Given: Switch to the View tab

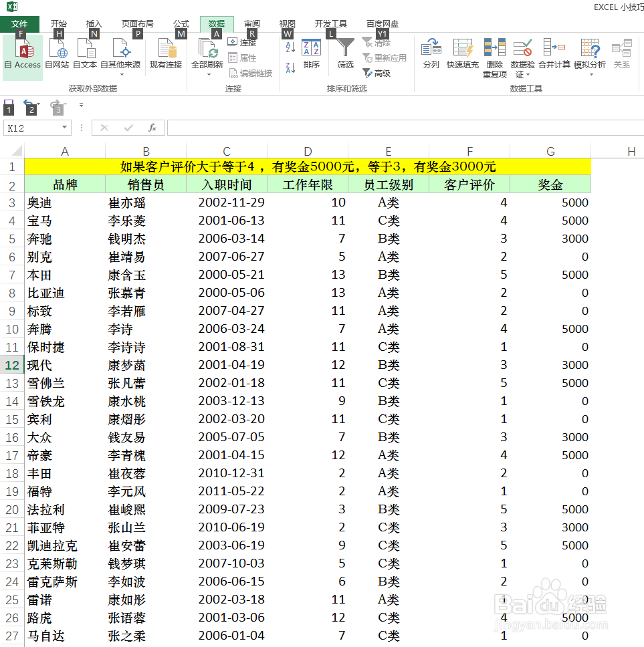Looking at the screenshot, I should point(288,24).
